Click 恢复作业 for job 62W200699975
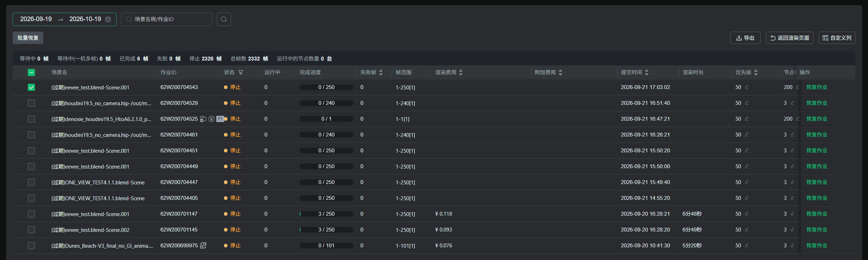 pyautogui.click(x=817, y=246)
